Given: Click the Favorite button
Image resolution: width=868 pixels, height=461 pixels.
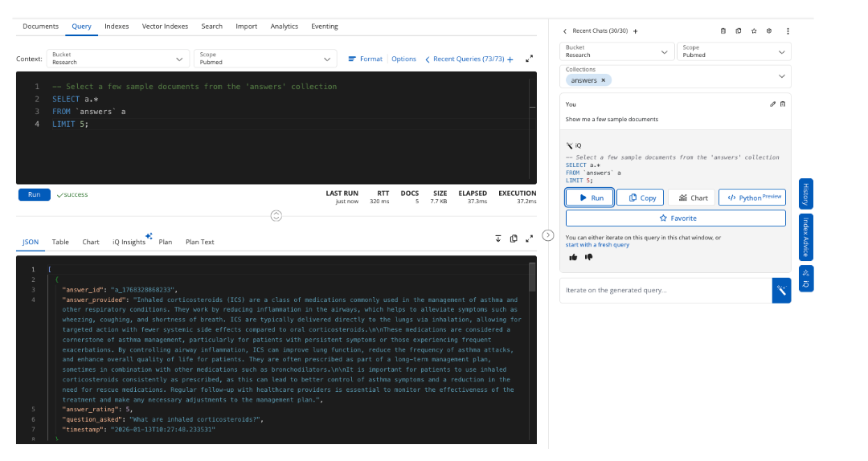Looking at the screenshot, I should pyautogui.click(x=675, y=218).
